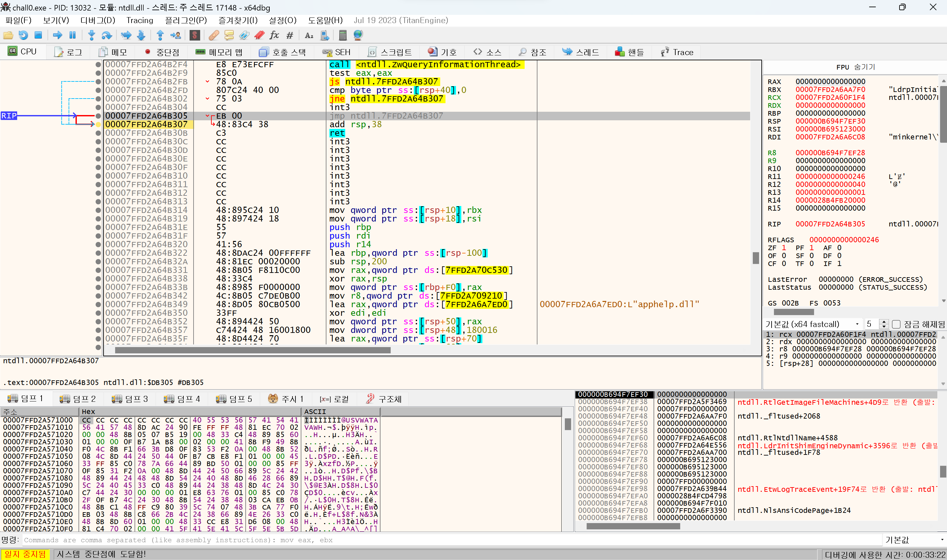Viewport: 947px width, 560px height.
Task: Toggle breakpoint dot at address 00007FFD2A64B314
Action: pos(99,210)
